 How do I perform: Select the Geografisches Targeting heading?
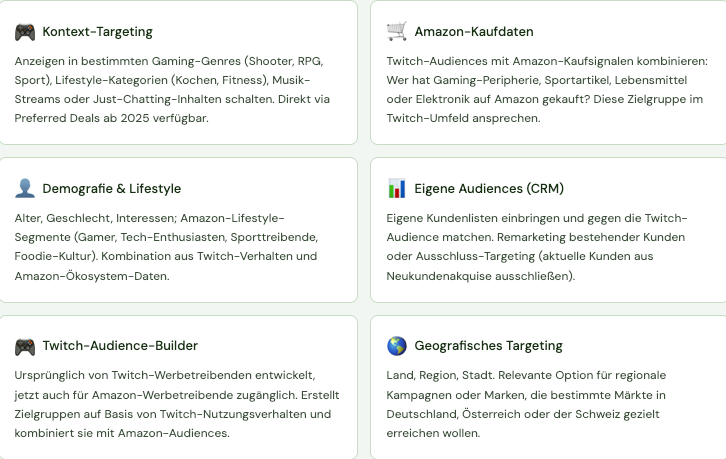[488, 346]
